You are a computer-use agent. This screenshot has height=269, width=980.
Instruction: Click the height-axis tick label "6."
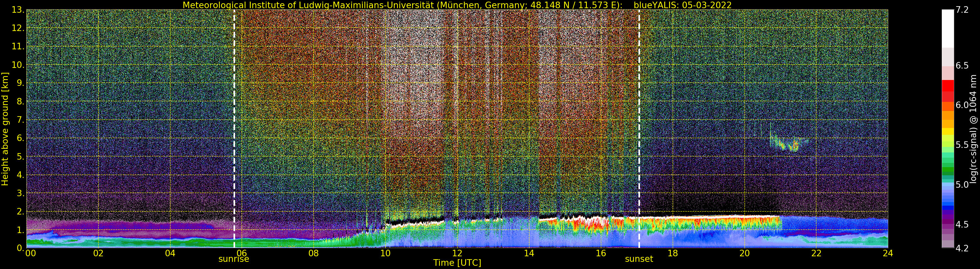(x=21, y=138)
